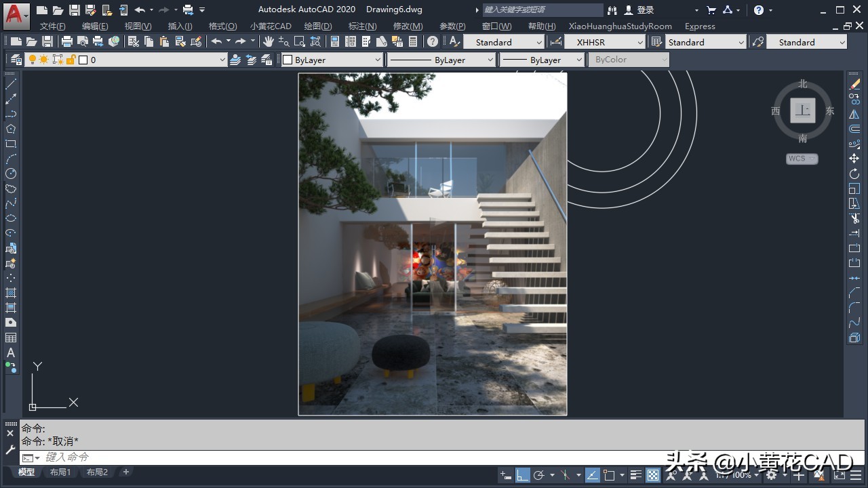This screenshot has width=868, height=488.
Task: Select the Erase tool in modify toolbar
Action: 854,84
